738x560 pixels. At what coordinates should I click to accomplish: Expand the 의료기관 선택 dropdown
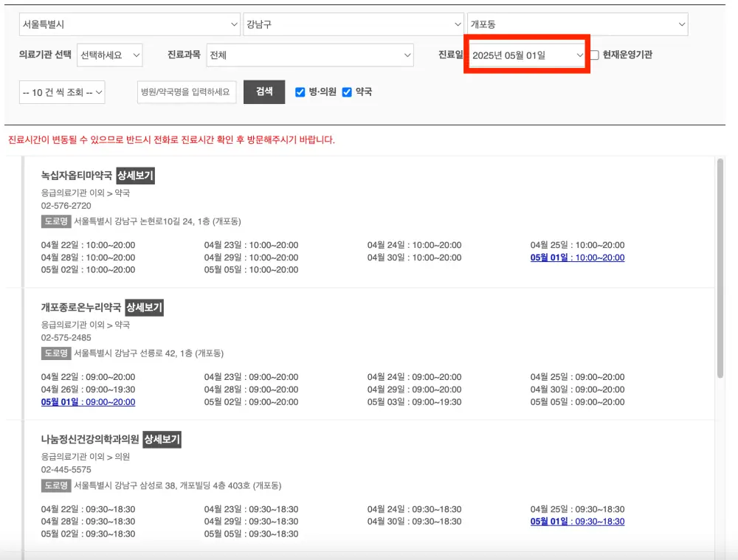[x=110, y=55]
